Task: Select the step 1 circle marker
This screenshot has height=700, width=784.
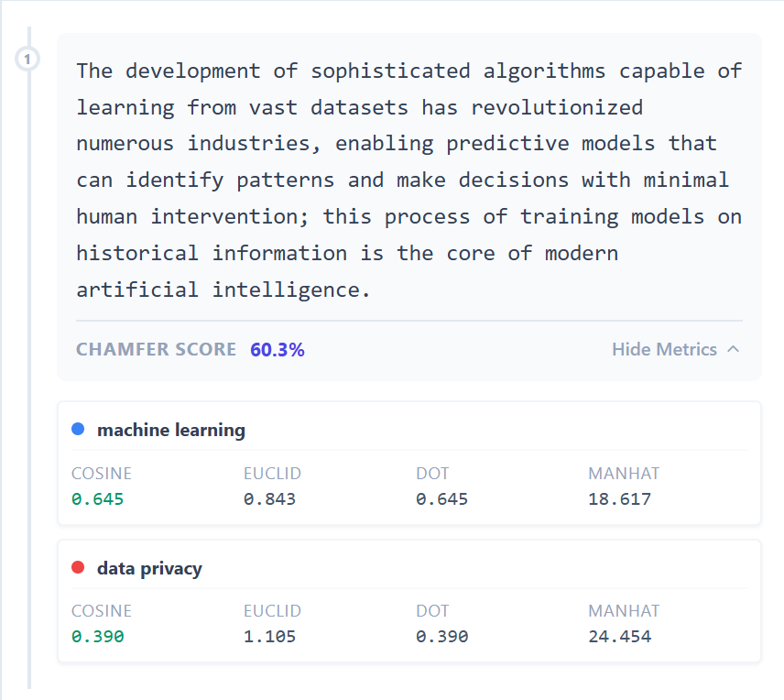Action: 27,58
